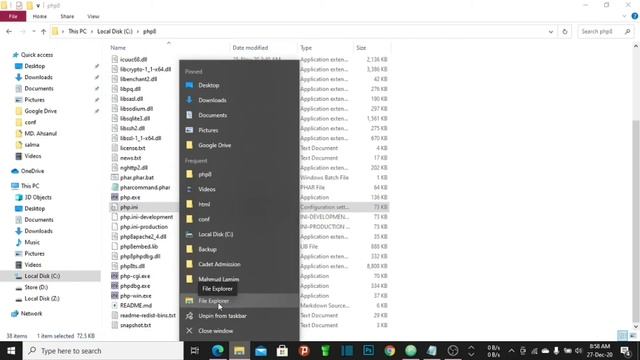
Task: Open Google Drive in jump list
Action: pyautogui.click(x=239, y=145)
